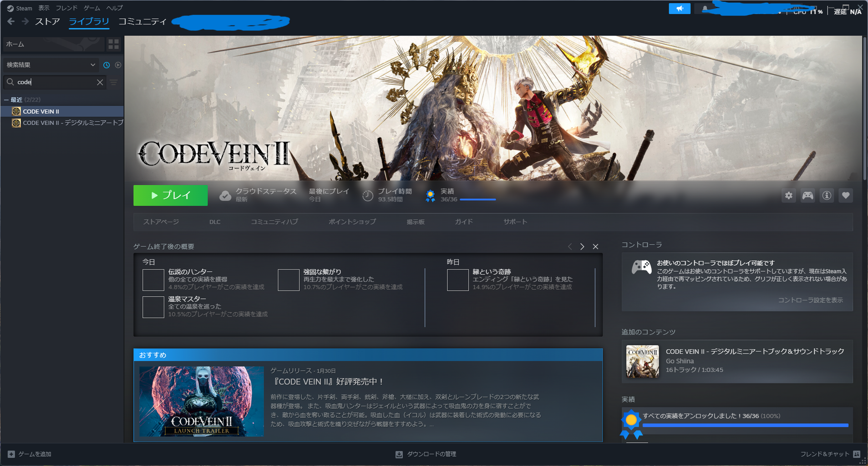The height and width of the screenshot is (466, 868).
Task: Go back with the left arrow
Action: pyautogui.click(x=11, y=21)
